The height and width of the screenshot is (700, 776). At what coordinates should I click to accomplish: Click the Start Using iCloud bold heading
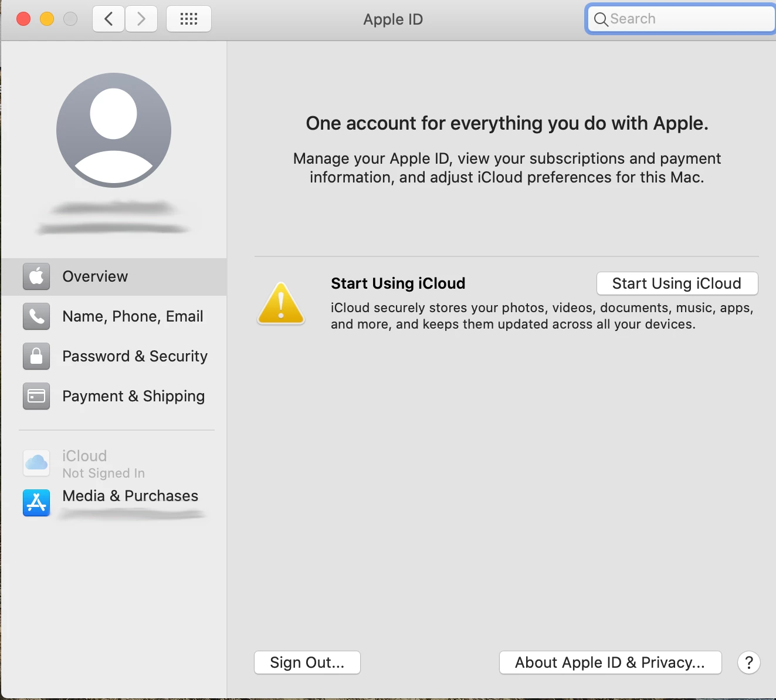398,283
